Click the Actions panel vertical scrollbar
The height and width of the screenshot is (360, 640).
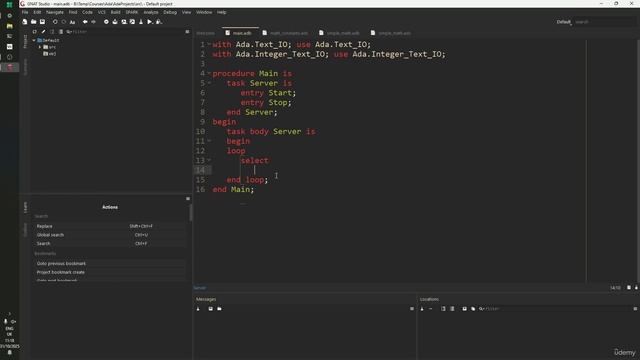tap(190, 212)
